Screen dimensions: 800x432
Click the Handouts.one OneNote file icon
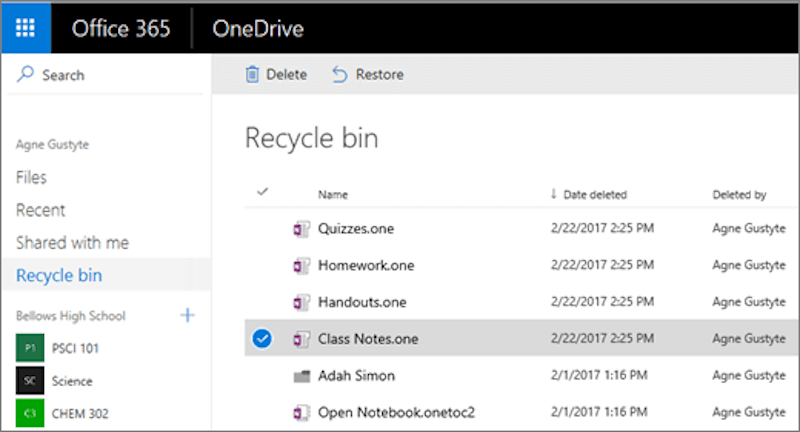[x=301, y=302]
